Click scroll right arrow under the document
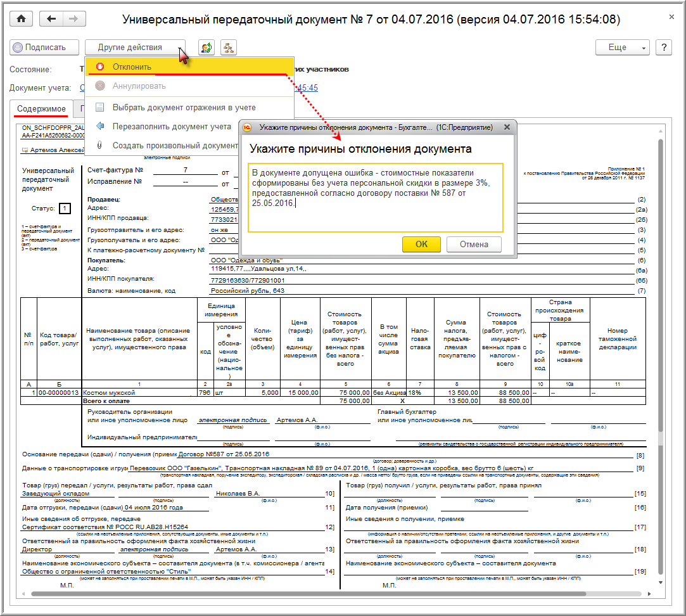 649,594
